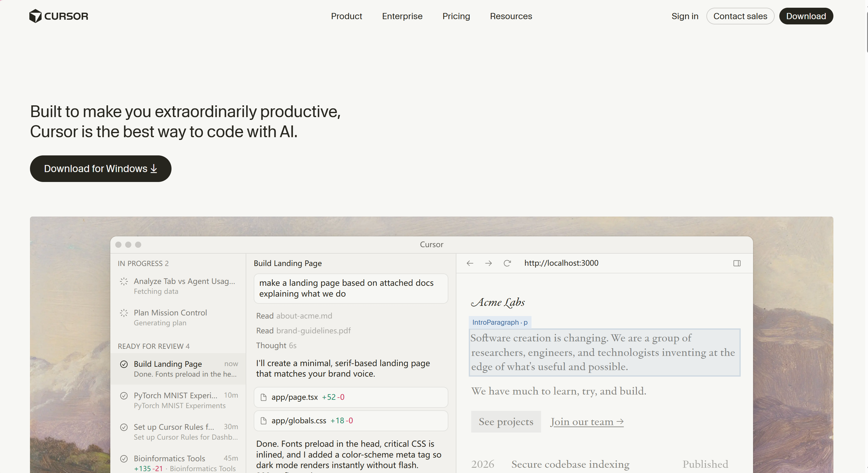Click 'Read brand-guidelines.pdf' entry

(x=303, y=331)
